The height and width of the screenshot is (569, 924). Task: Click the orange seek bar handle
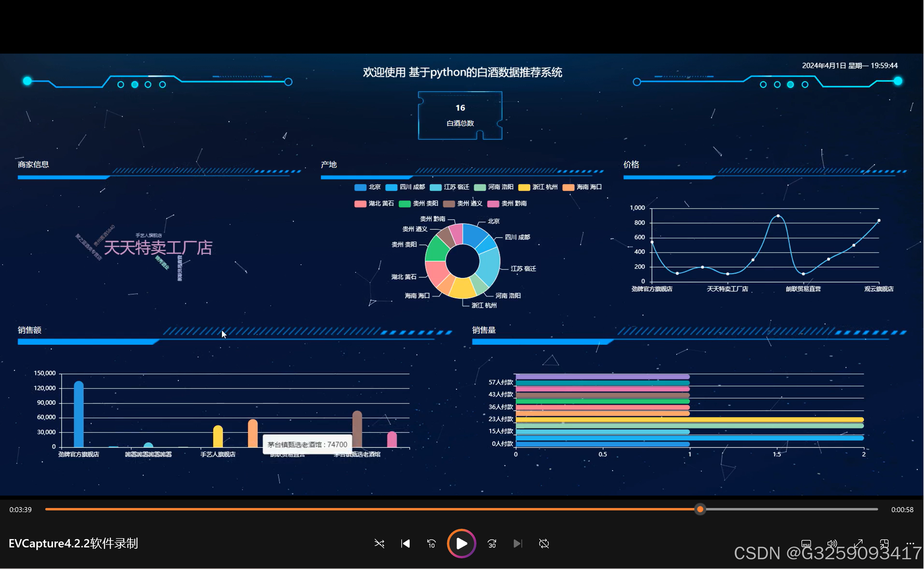[x=700, y=509]
